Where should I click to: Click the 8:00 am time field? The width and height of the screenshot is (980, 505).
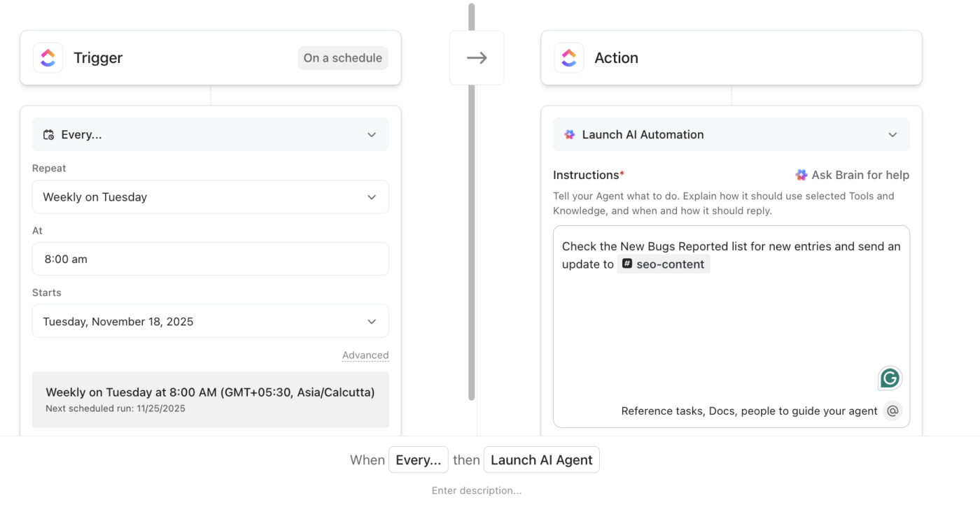tap(210, 259)
